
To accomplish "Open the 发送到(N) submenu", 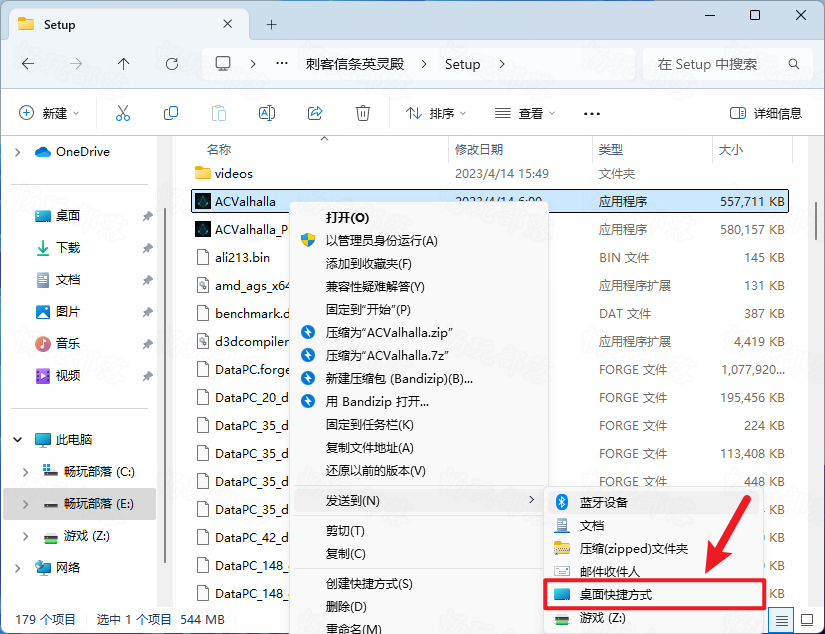I will [x=418, y=501].
